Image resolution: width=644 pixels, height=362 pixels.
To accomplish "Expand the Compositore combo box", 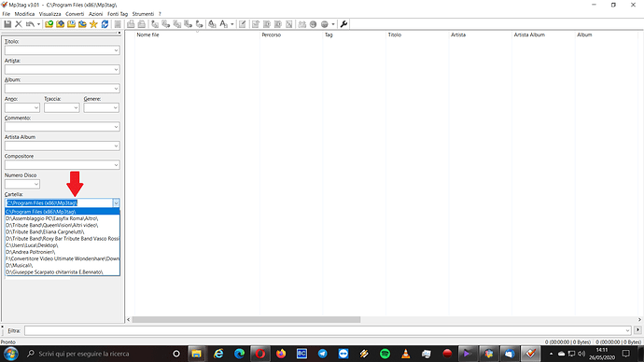I will [116, 165].
